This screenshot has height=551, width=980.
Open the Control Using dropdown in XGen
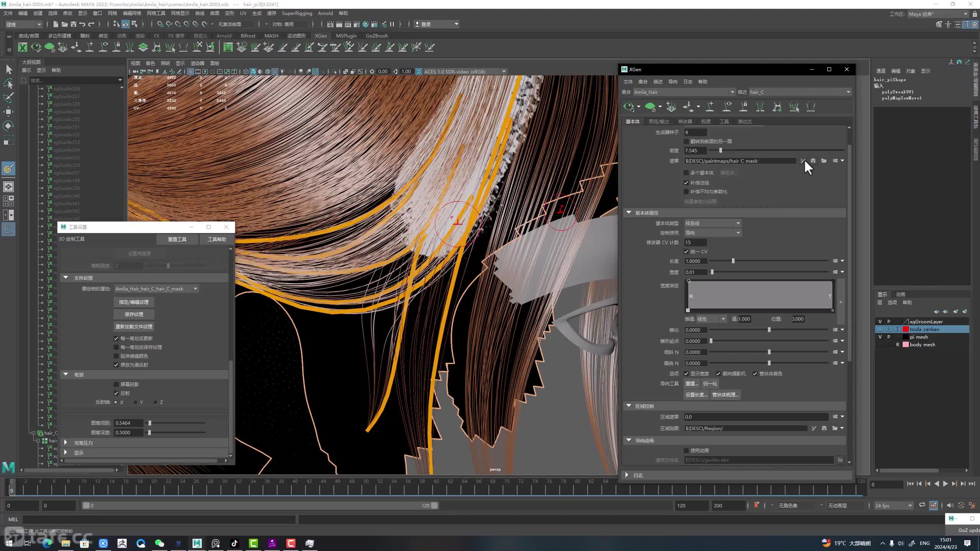pyautogui.click(x=713, y=233)
